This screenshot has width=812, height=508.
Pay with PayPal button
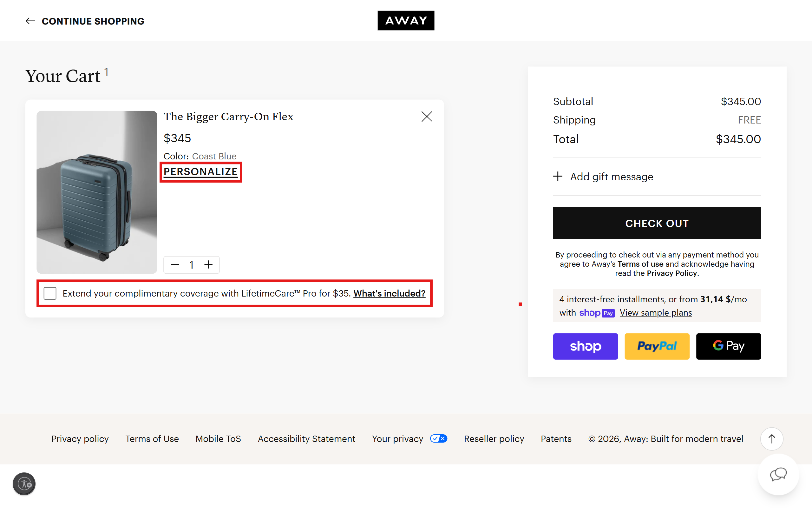pos(657,346)
